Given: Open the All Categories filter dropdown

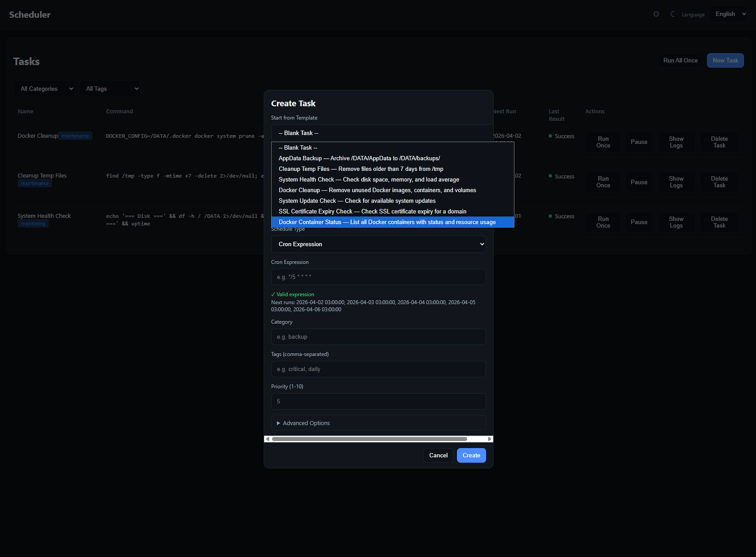Looking at the screenshot, I should point(46,89).
